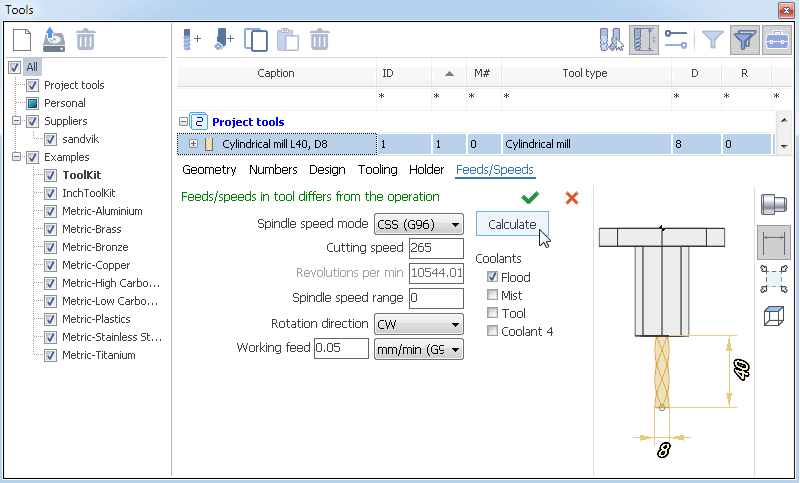Viewport: 800px width, 483px height.
Task: Open the Holder tab
Action: (x=427, y=169)
